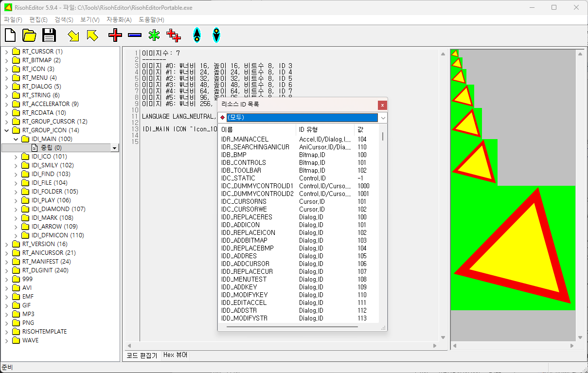
Task: Select the IDD_ADDICON list row
Action: click(x=299, y=225)
